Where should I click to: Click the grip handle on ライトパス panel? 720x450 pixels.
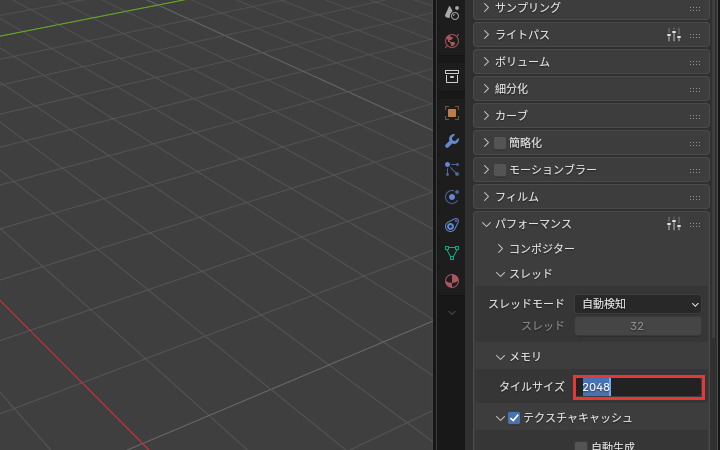pyautogui.click(x=695, y=35)
